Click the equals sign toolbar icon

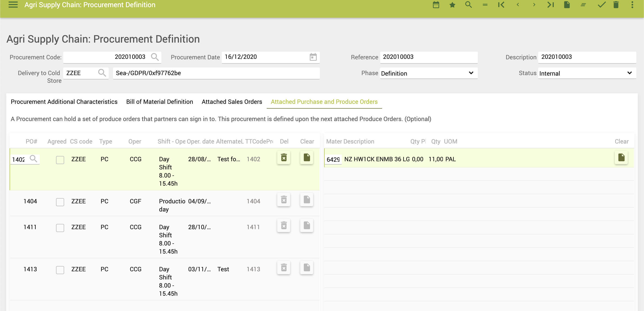[485, 5]
